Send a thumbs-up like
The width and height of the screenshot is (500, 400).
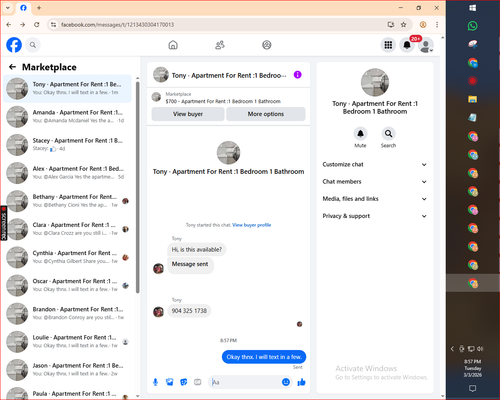(301, 382)
